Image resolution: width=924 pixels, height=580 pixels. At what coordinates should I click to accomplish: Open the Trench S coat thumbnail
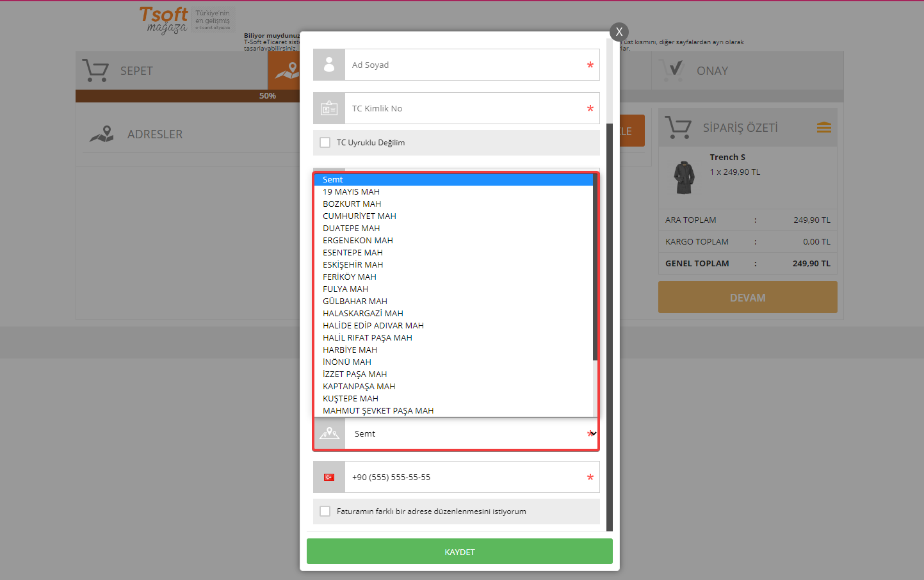pos(684,177)
